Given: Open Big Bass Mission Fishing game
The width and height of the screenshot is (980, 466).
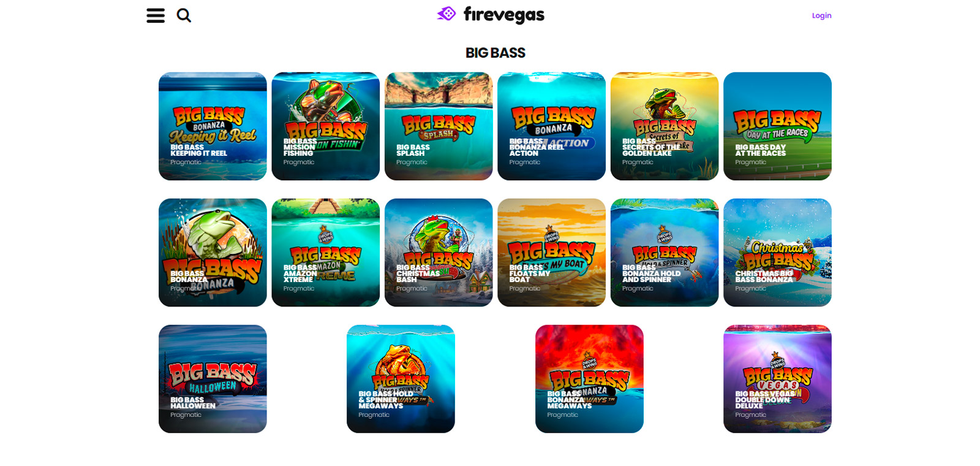Looking at the screenshot, I should (326, 126).
